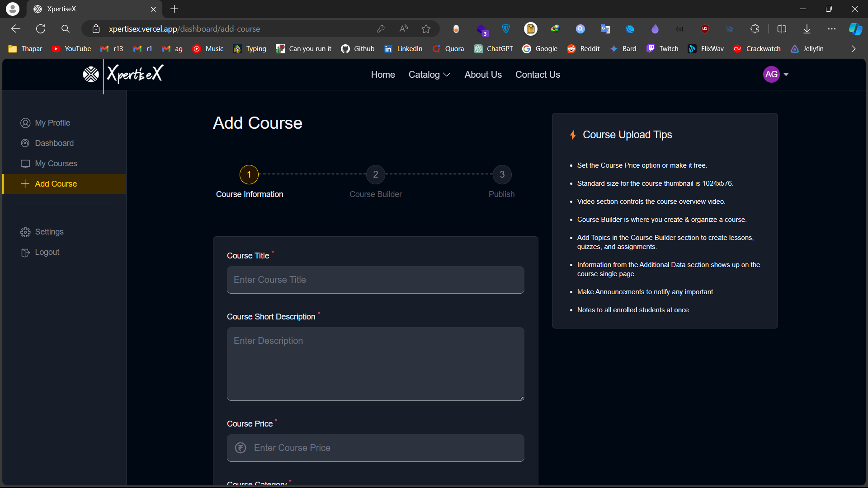Click the Logout sidebar item
The image size is (868, 488).
[47, 252]
